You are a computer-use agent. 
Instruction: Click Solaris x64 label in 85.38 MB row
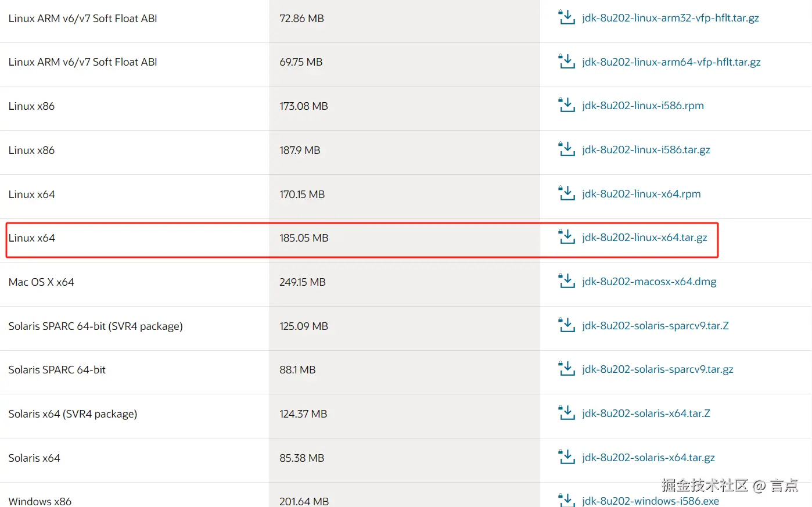[x=34, y=458]
